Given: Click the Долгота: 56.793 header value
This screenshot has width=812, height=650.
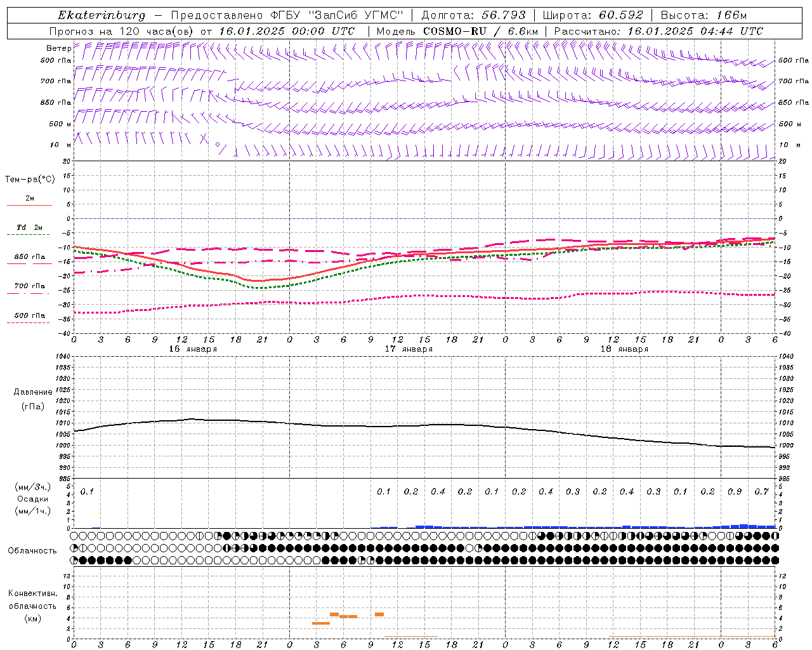Looking at the screenshot, I should point(473,15).
